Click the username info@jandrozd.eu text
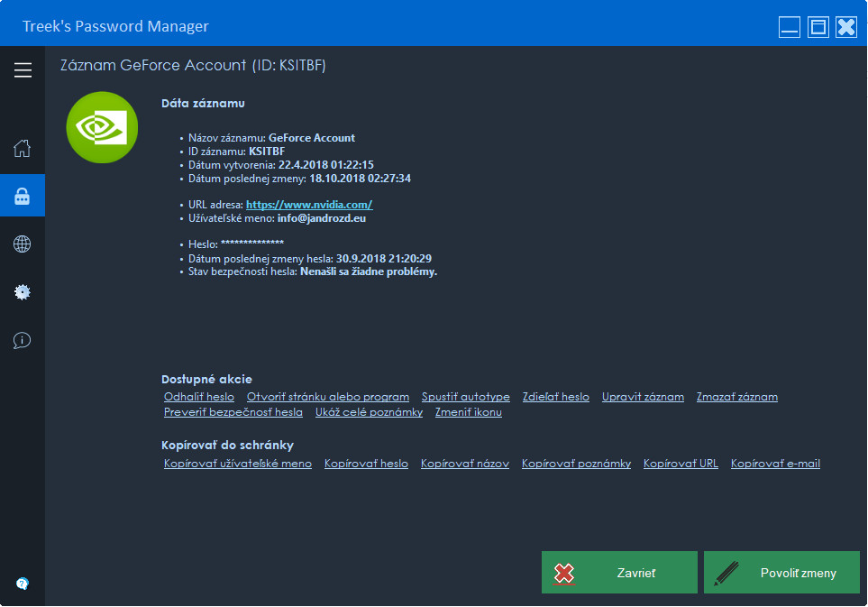 pos(322,218)
